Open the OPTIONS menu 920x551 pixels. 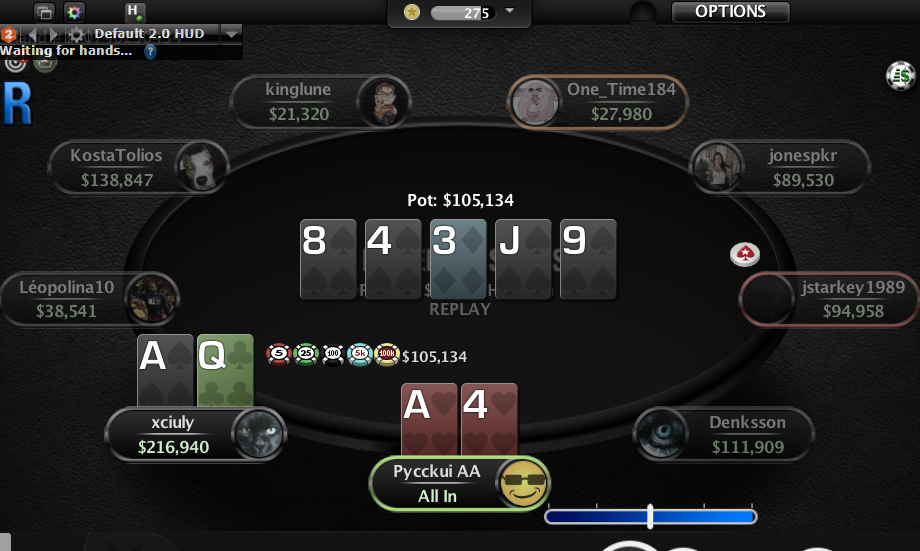click(x=730, y=12)
